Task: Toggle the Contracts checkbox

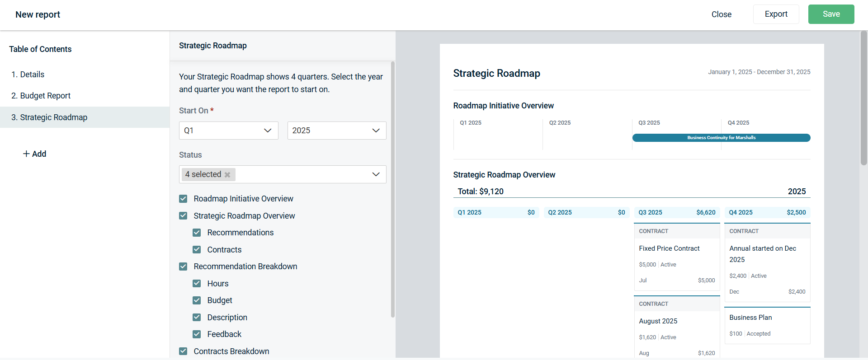Action: click(197, 250)
